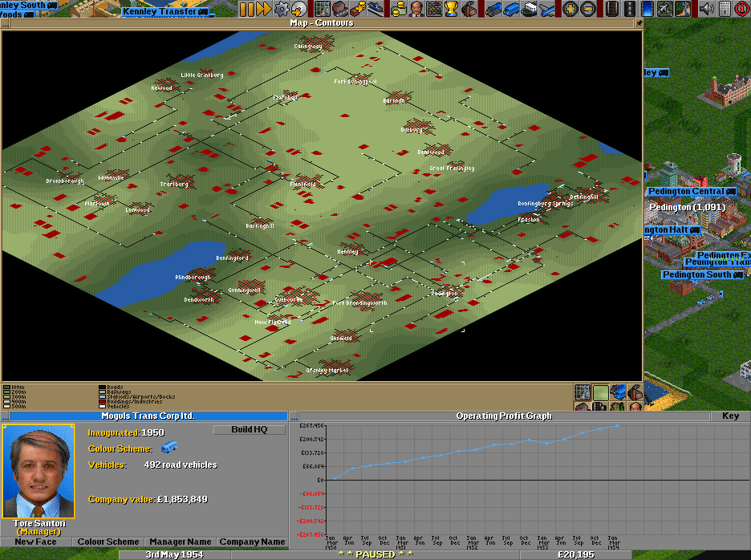This screenshot has height=560, width=751.
Task: Switch map to the vehicles view truck button
Action: click(x=618, y=392)
